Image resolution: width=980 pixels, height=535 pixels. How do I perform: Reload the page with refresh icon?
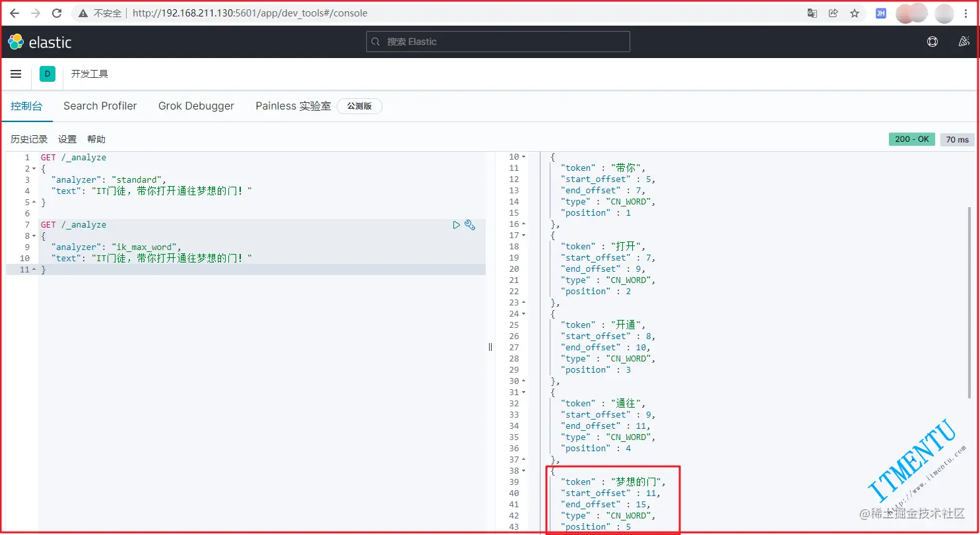pos(57,13)
